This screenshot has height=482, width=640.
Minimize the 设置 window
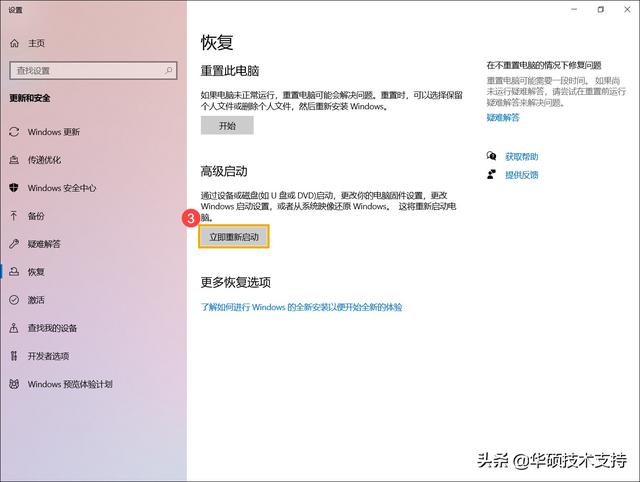click(x=574, y=9)
